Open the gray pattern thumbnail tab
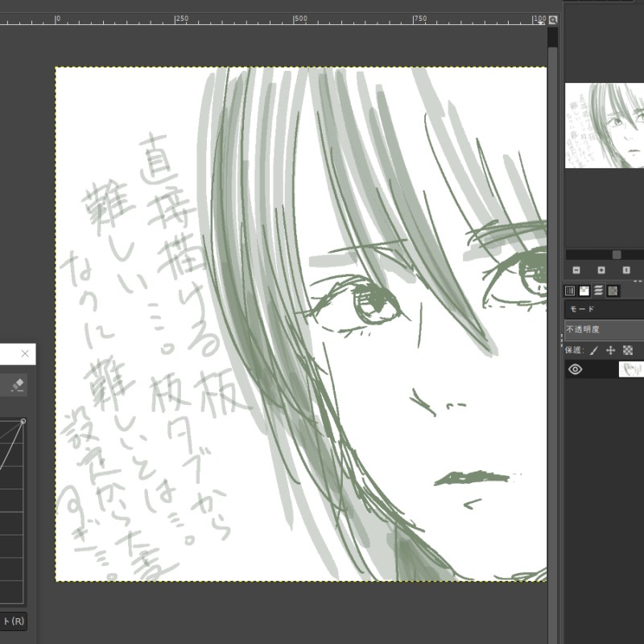 click(x=613, y=291)
